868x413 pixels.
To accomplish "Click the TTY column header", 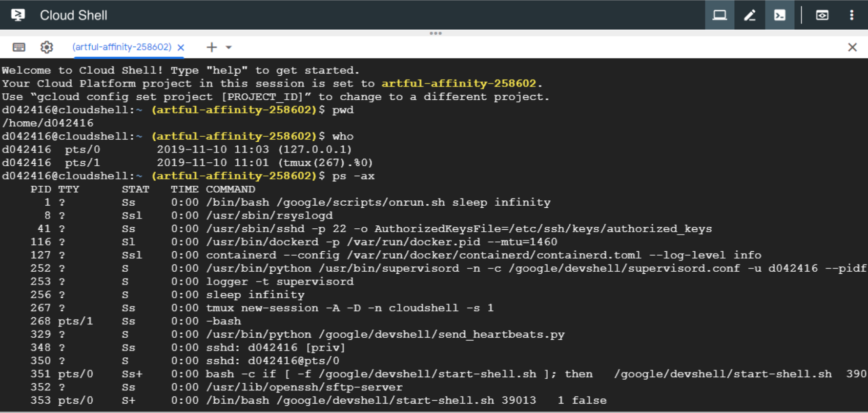I will (x=69, y=189).
